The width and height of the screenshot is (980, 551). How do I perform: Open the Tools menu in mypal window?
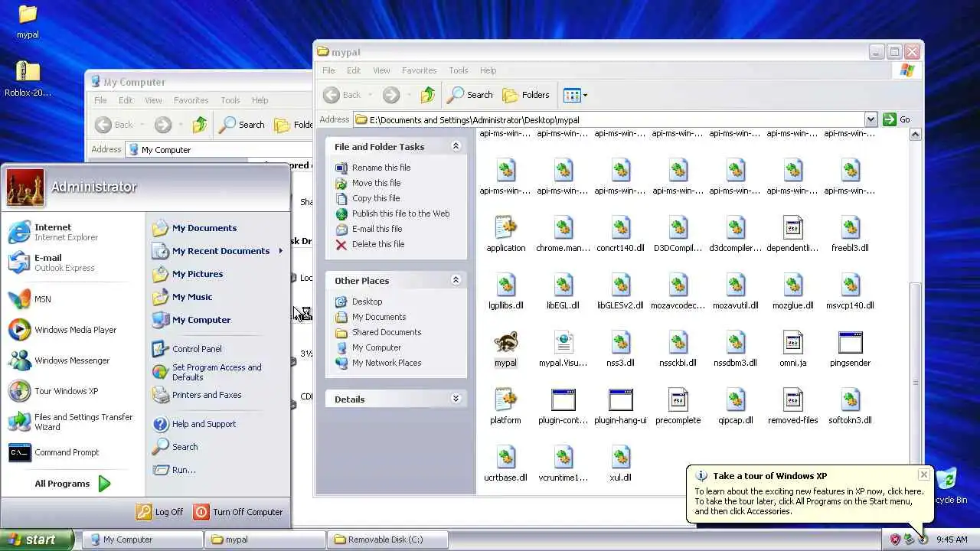[459, 70]
